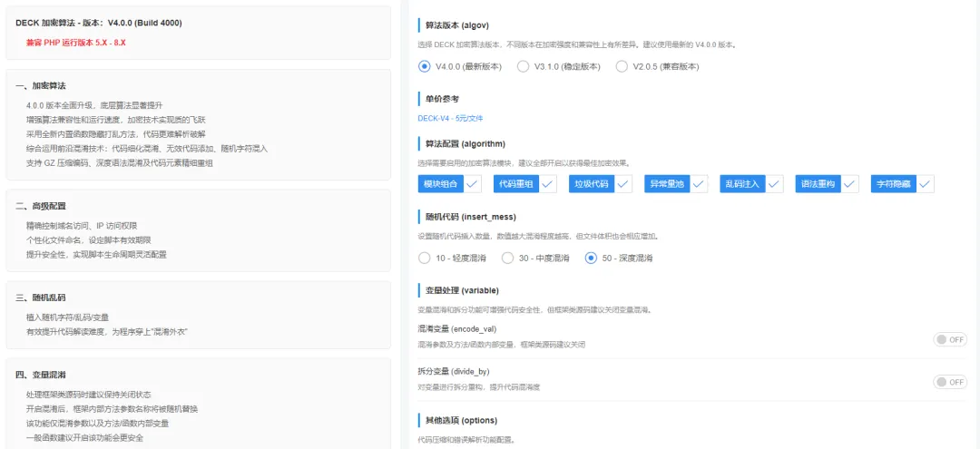Toggle the 代码重组 algorithm module checkbox
Screen dimensions: 980x449
(x=525, y=183)
